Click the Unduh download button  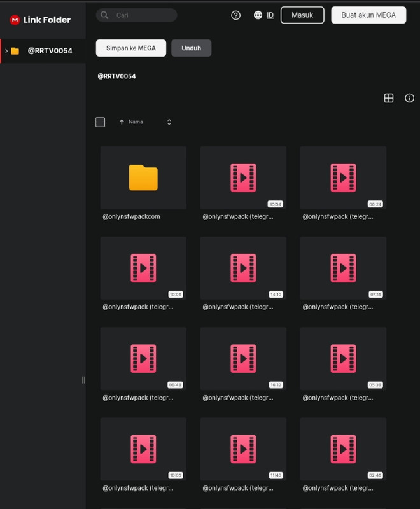pos(191,48)
